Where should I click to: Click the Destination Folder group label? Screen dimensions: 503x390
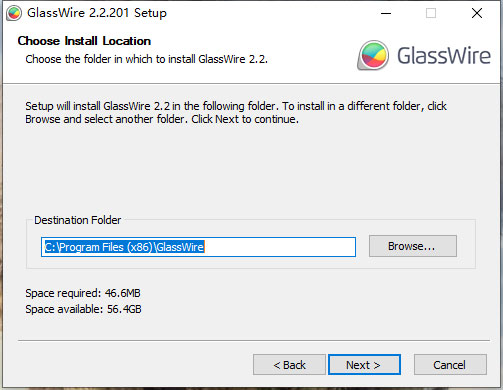(77, 220)
